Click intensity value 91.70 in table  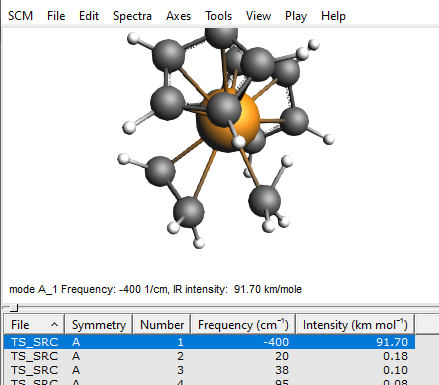click(392, 342)
